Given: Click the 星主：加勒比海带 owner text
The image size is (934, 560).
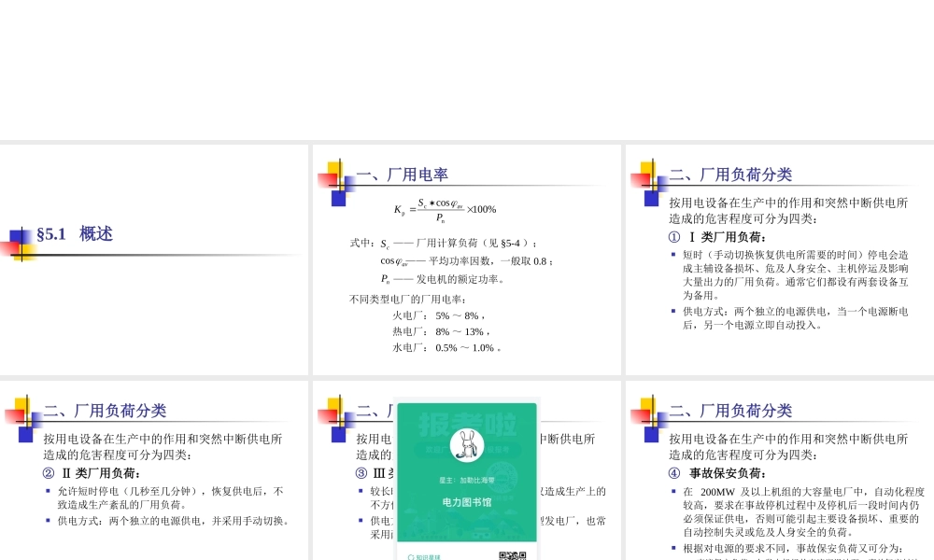Looking at the screenshot, I should click(468, 480).
